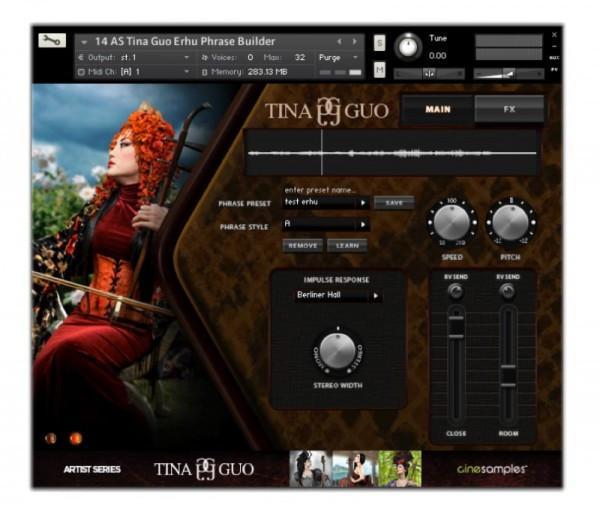Click the ARTIST SERIES label
The height and width of the screenshot is (520, 600).
pos(92,469)
